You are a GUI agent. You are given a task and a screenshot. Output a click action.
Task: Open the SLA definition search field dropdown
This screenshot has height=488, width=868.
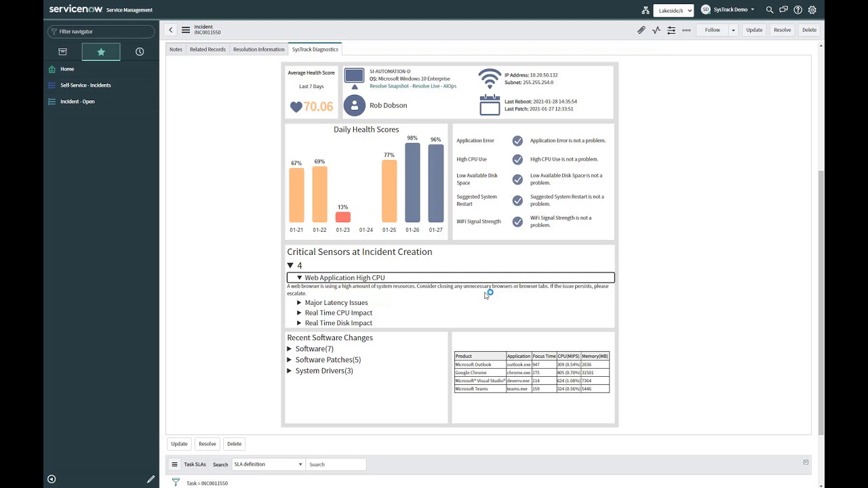pos(269,464)
